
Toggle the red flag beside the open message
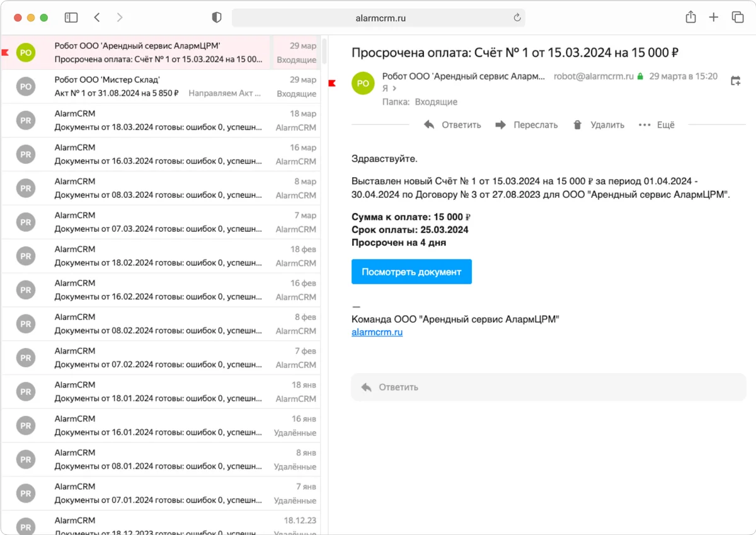click(333, 83)
